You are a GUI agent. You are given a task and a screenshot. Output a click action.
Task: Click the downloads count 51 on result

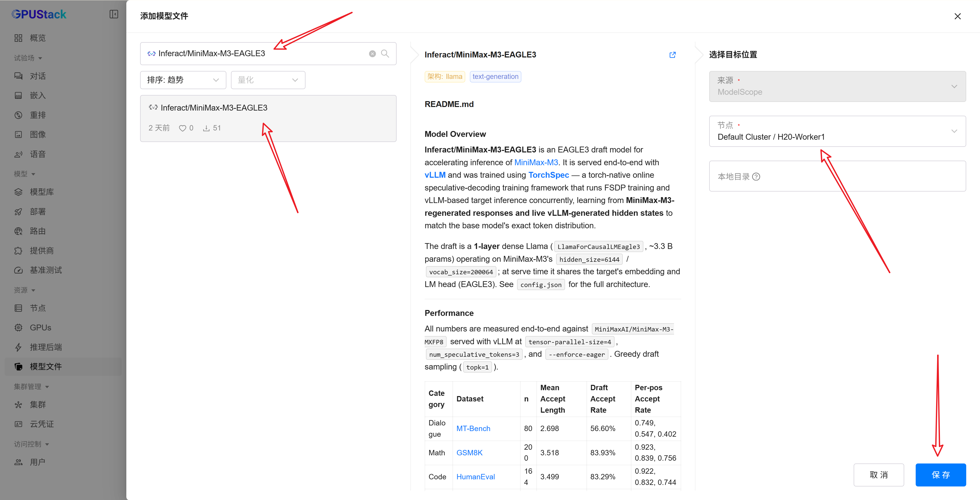[x=212, y=128]
